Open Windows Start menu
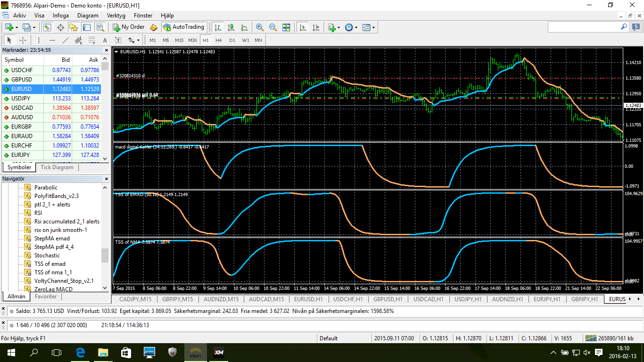Viewport: 644px width, 362px height. tap(11, 352)
